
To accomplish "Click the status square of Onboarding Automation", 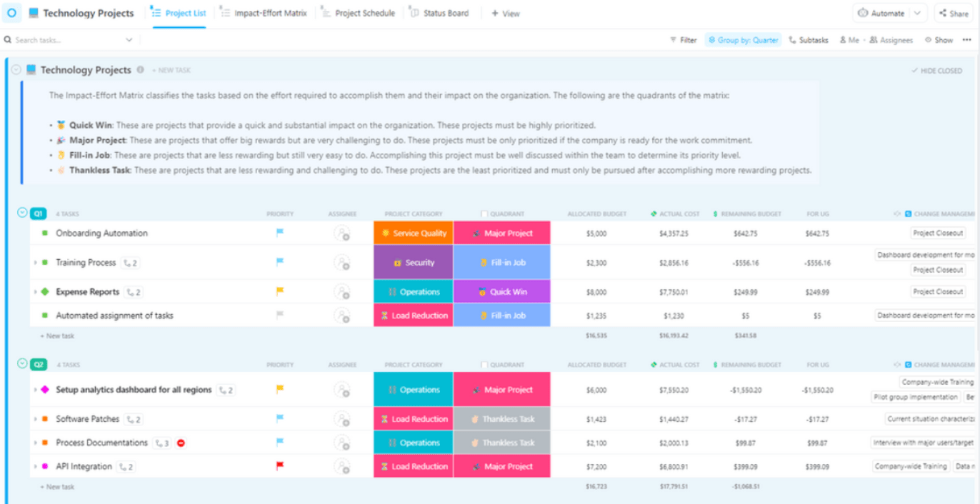I will coord(44,233).
